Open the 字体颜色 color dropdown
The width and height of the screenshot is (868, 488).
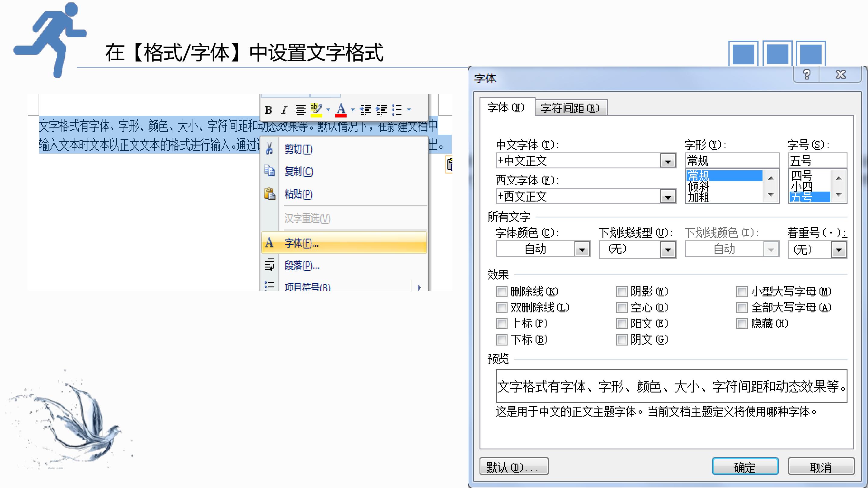(582, 249)
